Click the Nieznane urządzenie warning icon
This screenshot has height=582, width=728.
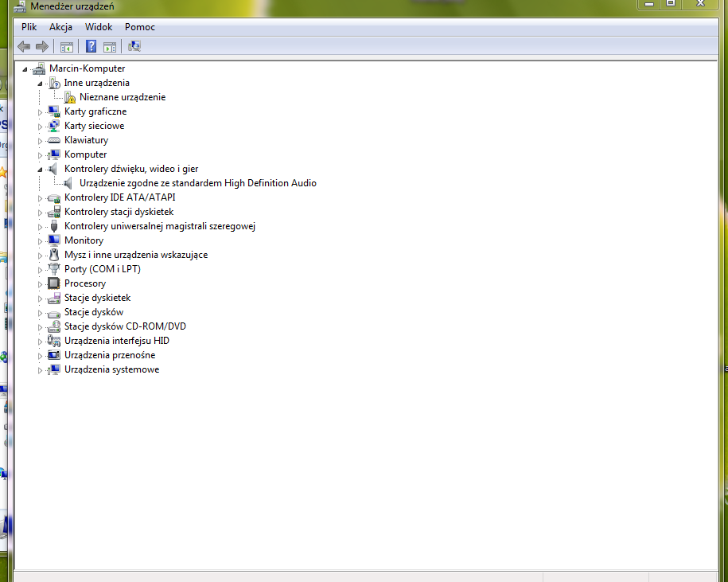coord(70,97)
